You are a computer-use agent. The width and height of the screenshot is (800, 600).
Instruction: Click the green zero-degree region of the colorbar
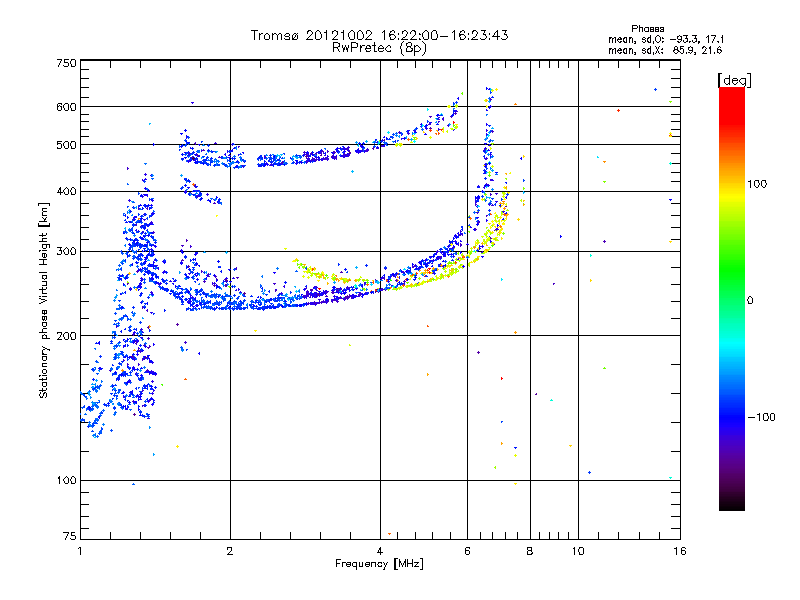click(x=732, y=301)
